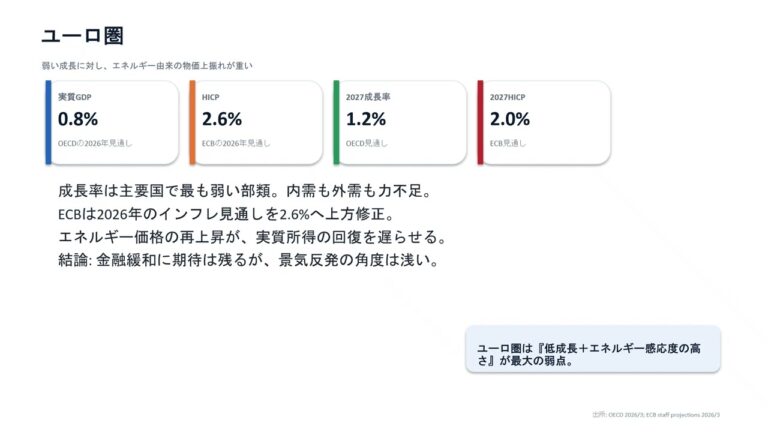Select the blue callout box about ユーロ圏's weakness
The height and width of the screenshot is (432, 768).
[x=592, y=349]
